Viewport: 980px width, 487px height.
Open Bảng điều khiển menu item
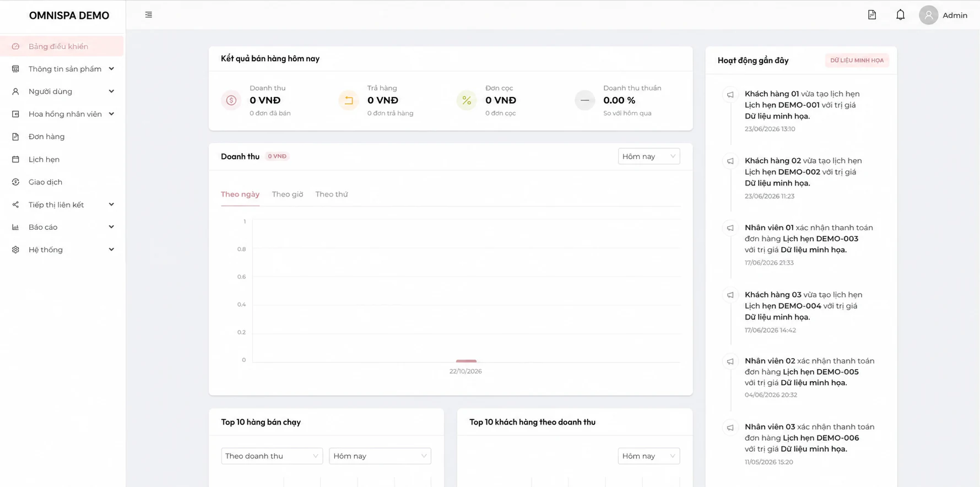(x=62, y=46)
